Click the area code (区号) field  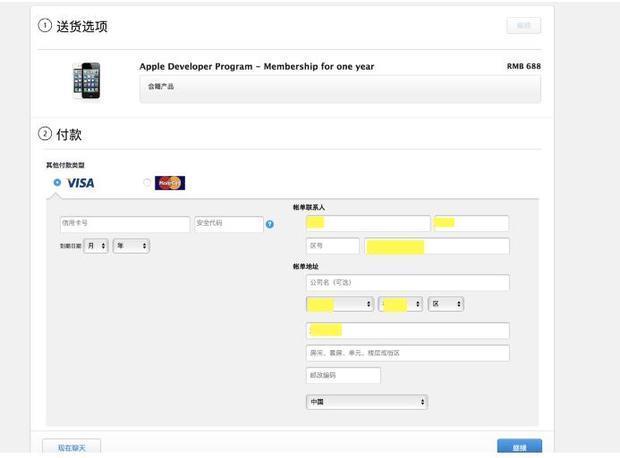(333, 246)
